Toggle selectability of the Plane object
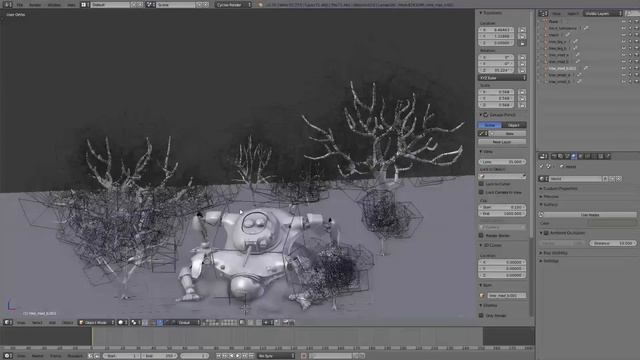640x360 pixels. click(x=630, y=21)
